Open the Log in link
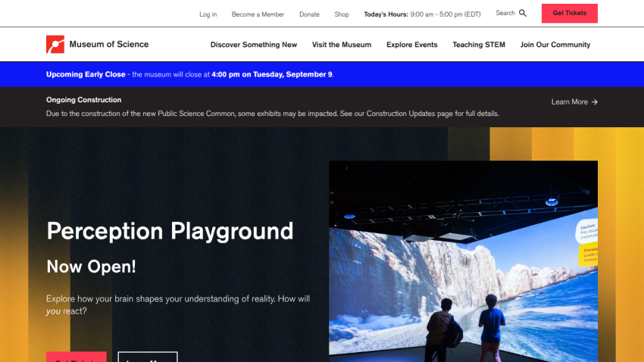This screenshot has height=362, width=644. click(x=208, y=14)
